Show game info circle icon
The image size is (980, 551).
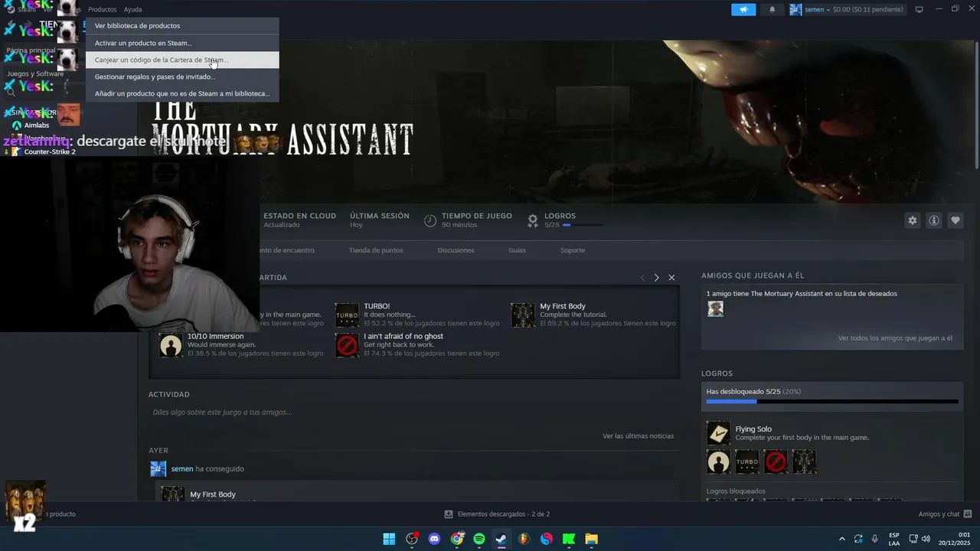pos(934,220)
